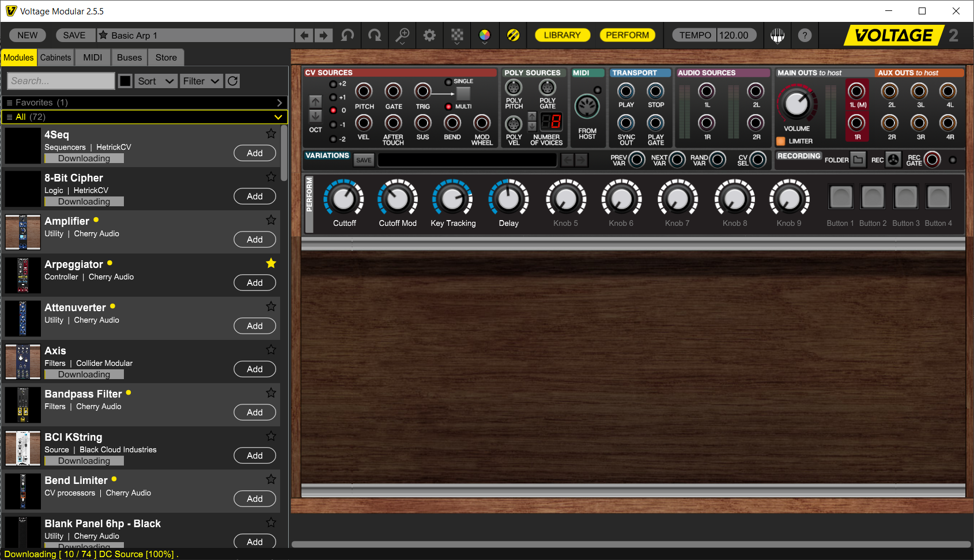This screenshot has height=560, width=974.
Task: Click the module Search field
Action: pos(61,81)
